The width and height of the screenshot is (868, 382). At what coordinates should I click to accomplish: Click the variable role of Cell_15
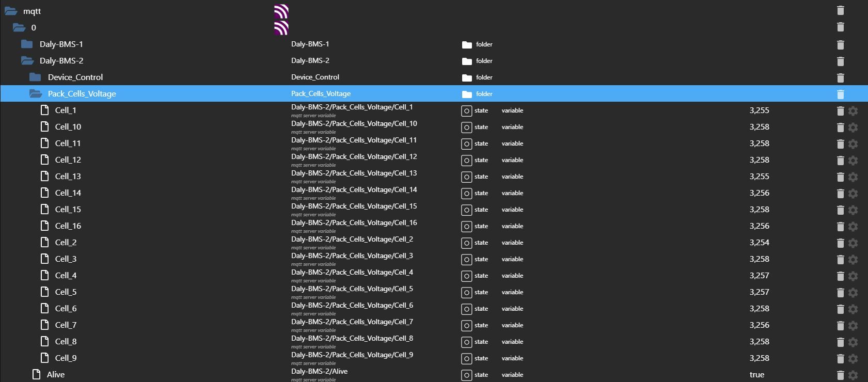(x=512, y=210)
